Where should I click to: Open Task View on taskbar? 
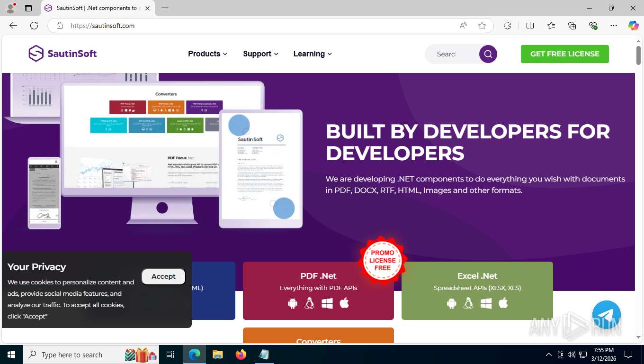170,355
